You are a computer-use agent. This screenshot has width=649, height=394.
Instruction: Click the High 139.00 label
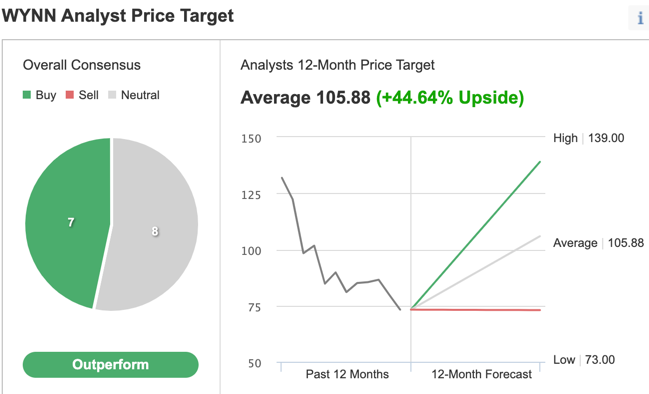coord(589,138)
